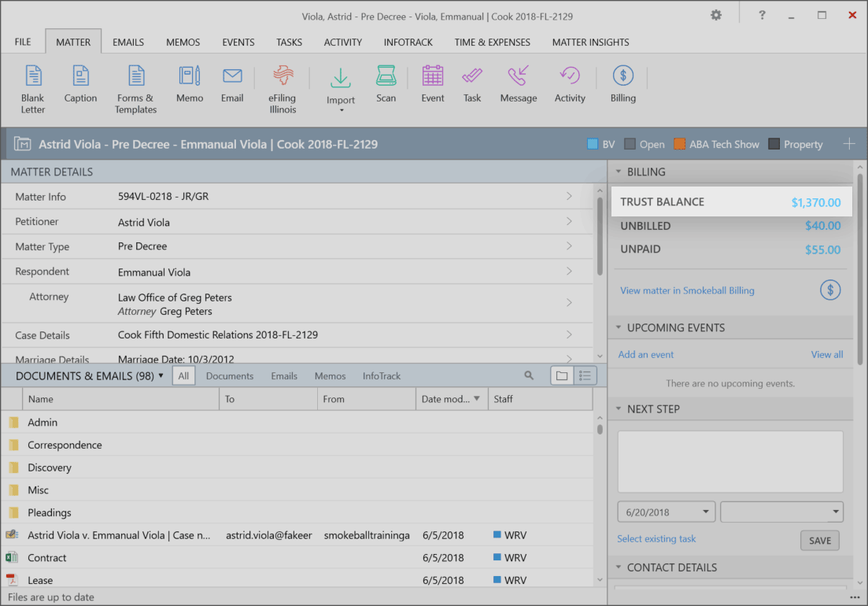Click the Scan icon in ribbon

tap(386, 85)
